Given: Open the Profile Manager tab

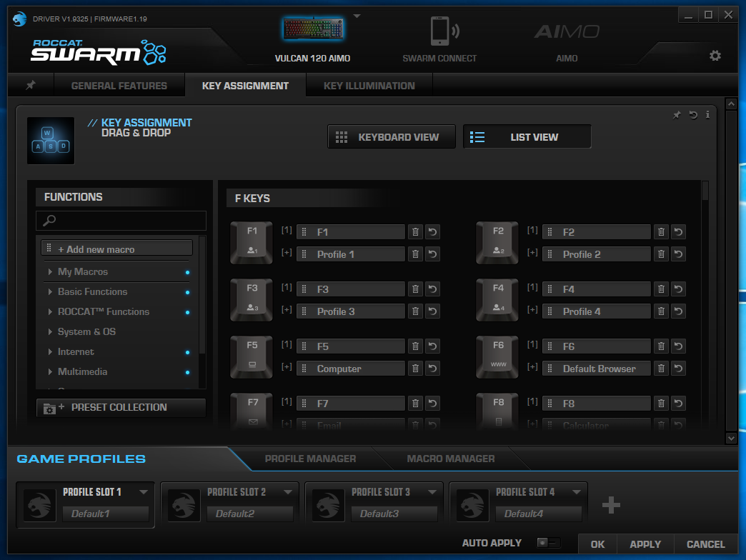Looking at the screenshot, I should pyautogui.click(x=310, y=459).
